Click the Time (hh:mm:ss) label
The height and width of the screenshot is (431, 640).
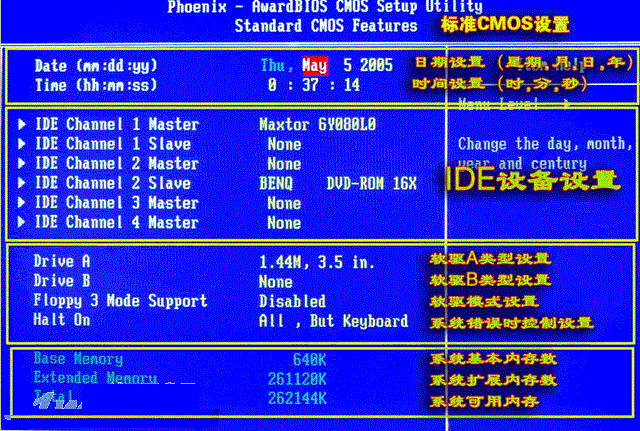coord(96,86)
